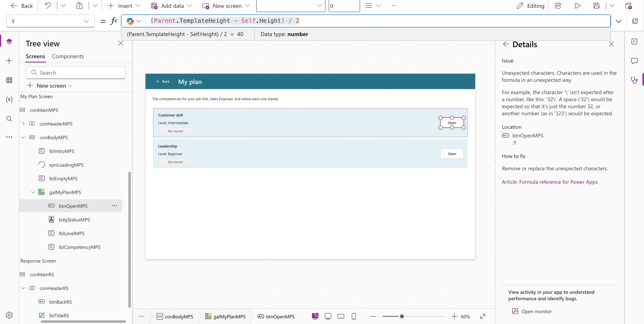Click Open monitor
The width and height of the screenshot is (644, 324).
(x=532, y=312)
